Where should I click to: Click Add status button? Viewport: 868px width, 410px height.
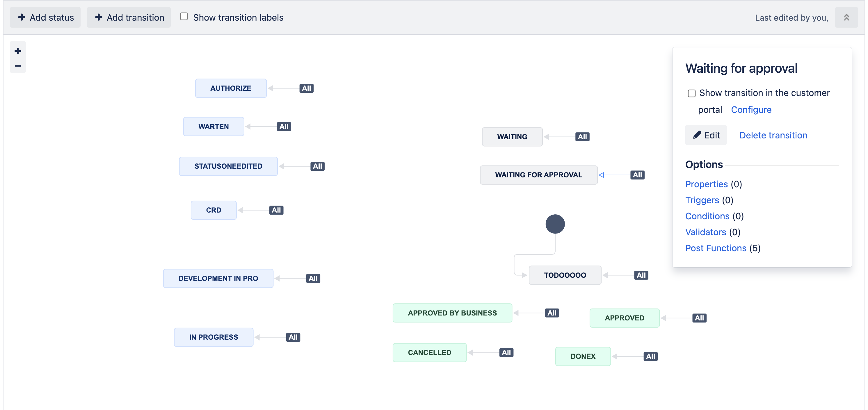45,17
